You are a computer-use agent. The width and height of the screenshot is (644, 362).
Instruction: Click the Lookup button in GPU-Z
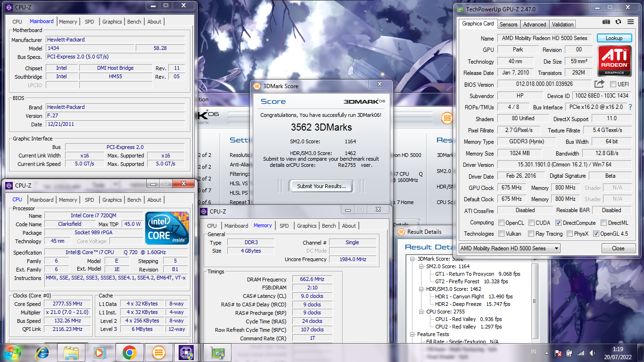point(614,38)
